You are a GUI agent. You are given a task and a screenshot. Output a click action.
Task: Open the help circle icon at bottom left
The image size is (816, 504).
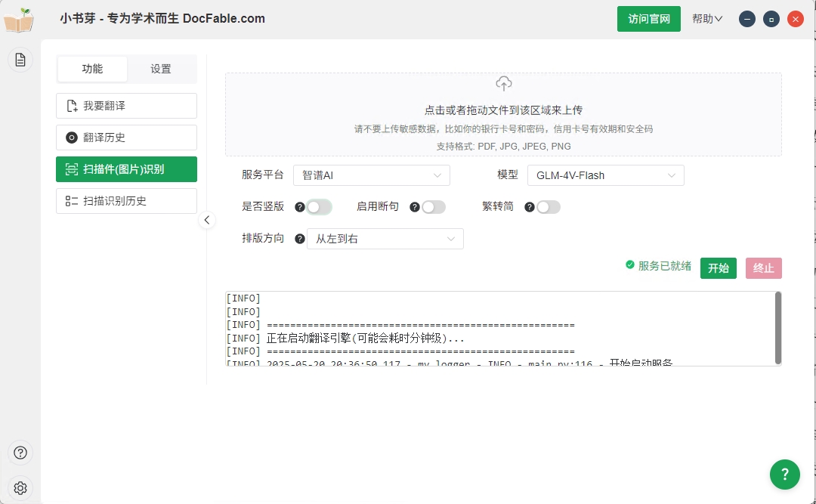click(20, 453)
